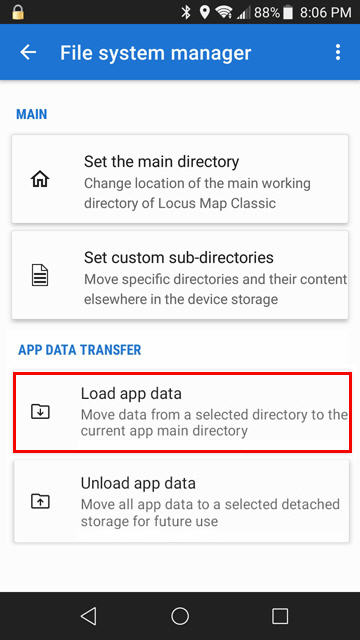The height and width of the screenshot is (640, 360).
Task: Click the home icon for main directory
Action: (x=40, y=179)
